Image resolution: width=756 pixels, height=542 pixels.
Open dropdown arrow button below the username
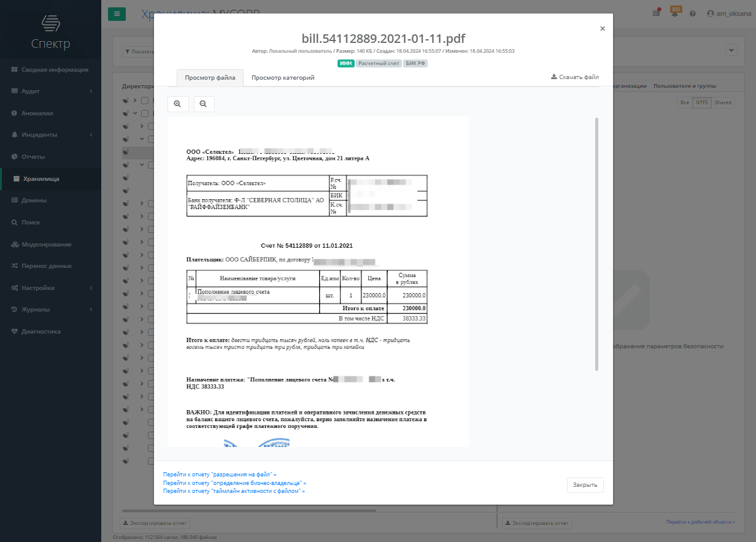(731, 50)
